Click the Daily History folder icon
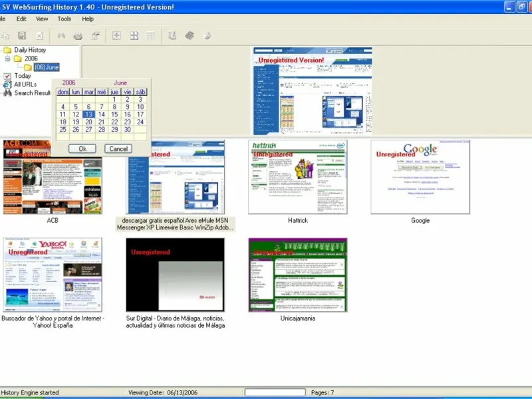This screenshot has height=399, width=532. [x=7, y=51]
